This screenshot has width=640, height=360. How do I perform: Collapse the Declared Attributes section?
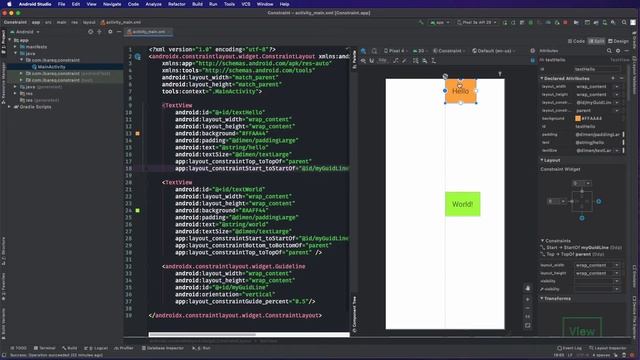[x=542, y=78]
